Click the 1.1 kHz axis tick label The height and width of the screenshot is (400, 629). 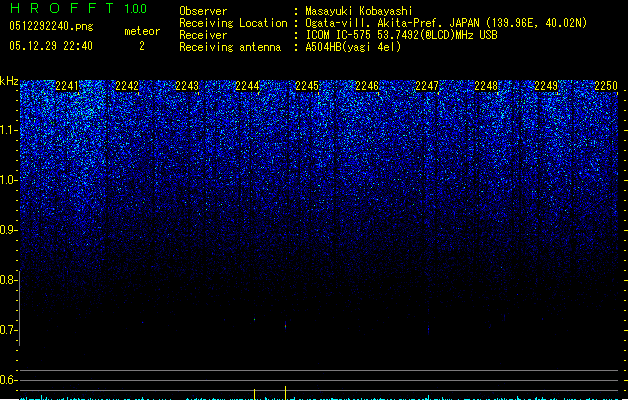[x=9, y=130]
